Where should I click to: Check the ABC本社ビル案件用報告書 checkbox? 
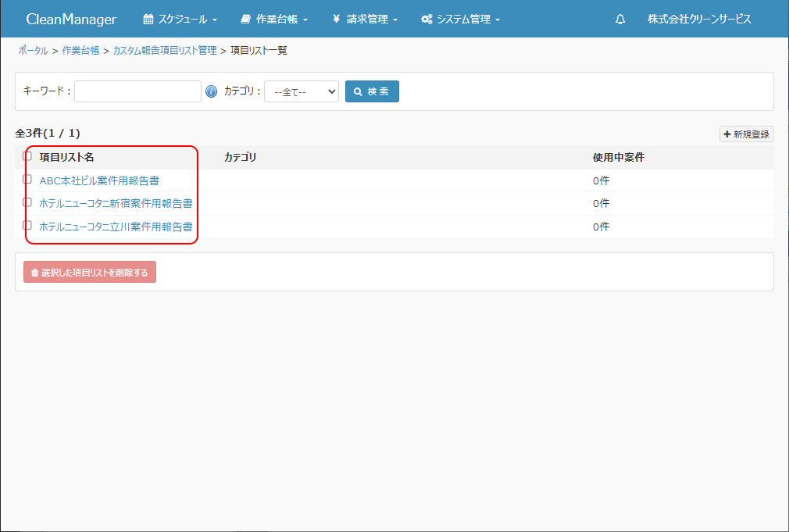[27, 179]
